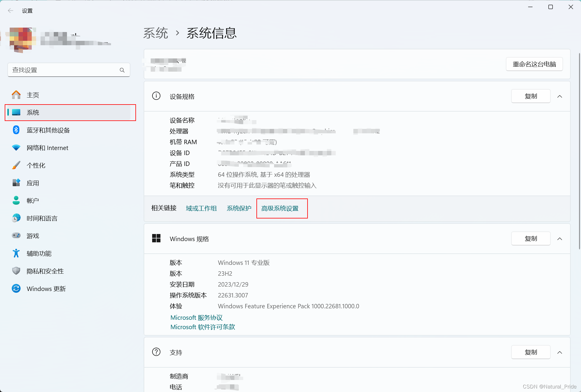Screen dimensions: 581x392
Task: Click the search magnifier icon
Action: tap(122, 70)
